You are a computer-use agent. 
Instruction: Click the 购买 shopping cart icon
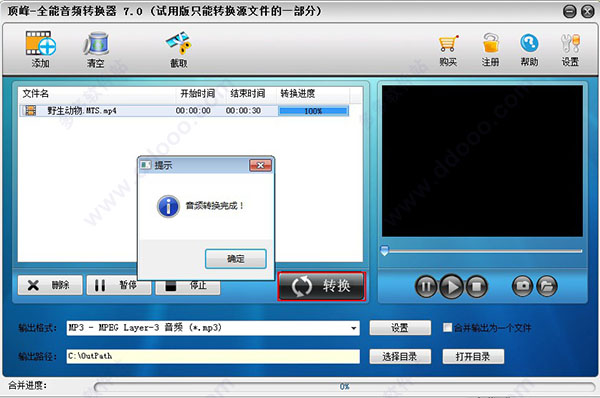448,50
